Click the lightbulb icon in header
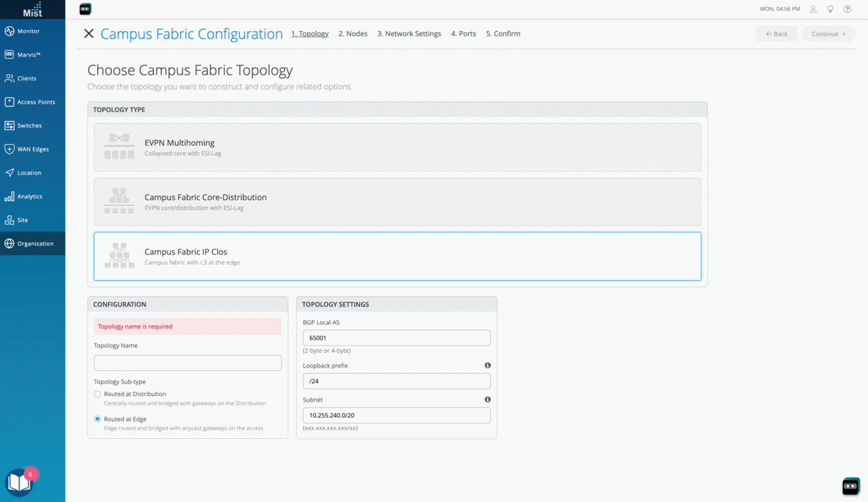868x502 pixels. (x=830, y=9)
